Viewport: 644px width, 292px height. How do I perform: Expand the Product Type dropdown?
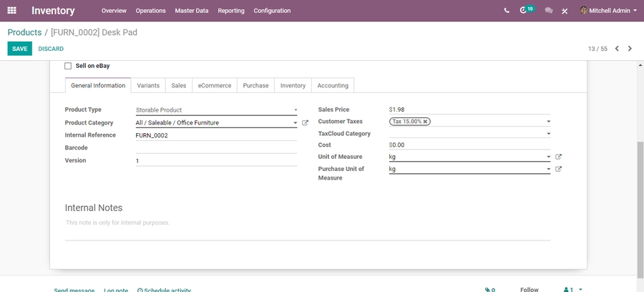pos(216,110)
